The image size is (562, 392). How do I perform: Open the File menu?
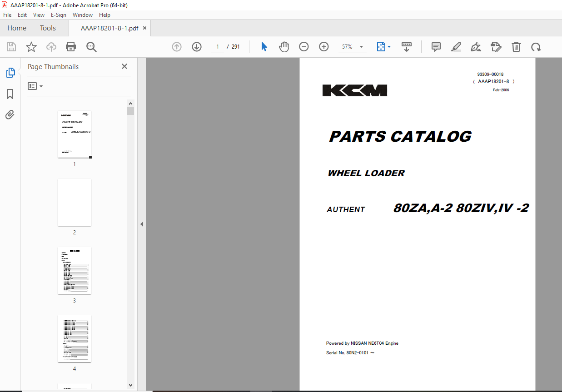7,15
